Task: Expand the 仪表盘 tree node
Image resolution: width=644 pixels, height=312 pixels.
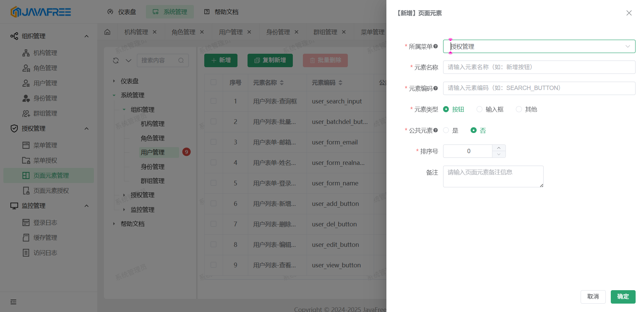Action: coord(114,81)
